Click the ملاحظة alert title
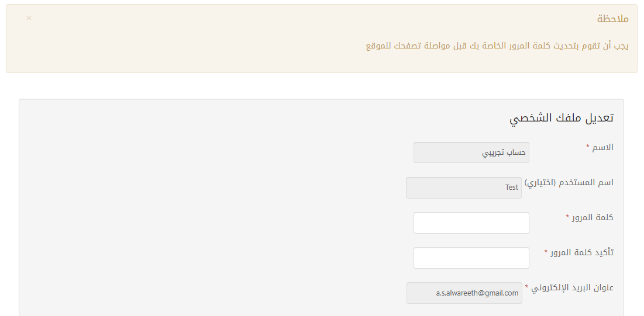The image size is (644, 316). click(x=612, y=19)
